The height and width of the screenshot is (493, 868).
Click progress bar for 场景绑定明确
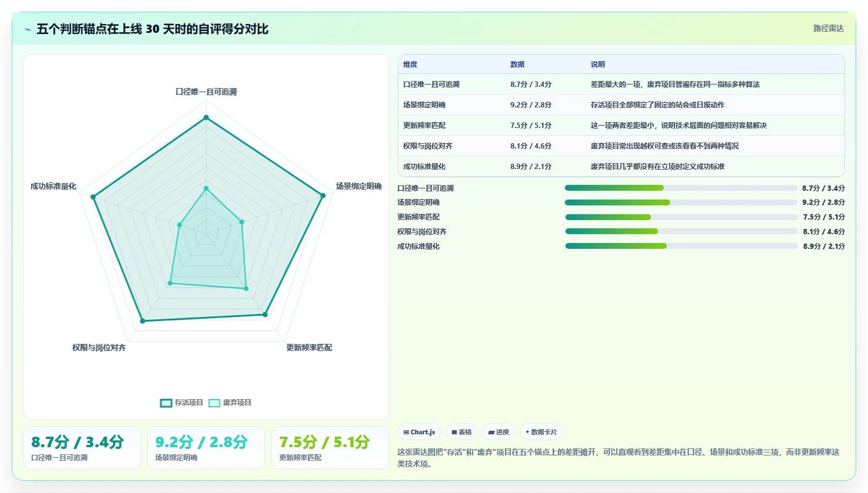(x=681, y=202)
